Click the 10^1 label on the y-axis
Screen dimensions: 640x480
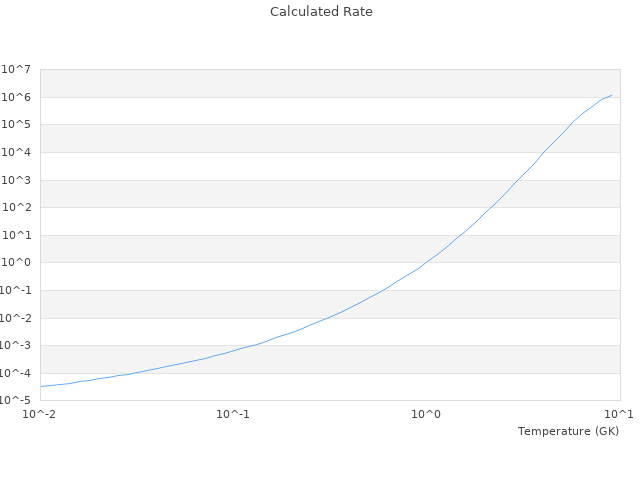pos(18,236)
